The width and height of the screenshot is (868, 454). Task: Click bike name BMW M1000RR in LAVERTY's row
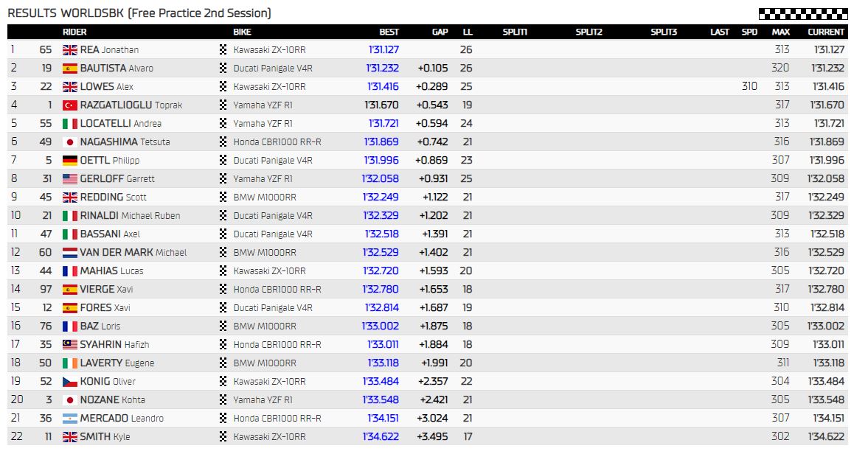pyautogui.click(x=265, y=363)
